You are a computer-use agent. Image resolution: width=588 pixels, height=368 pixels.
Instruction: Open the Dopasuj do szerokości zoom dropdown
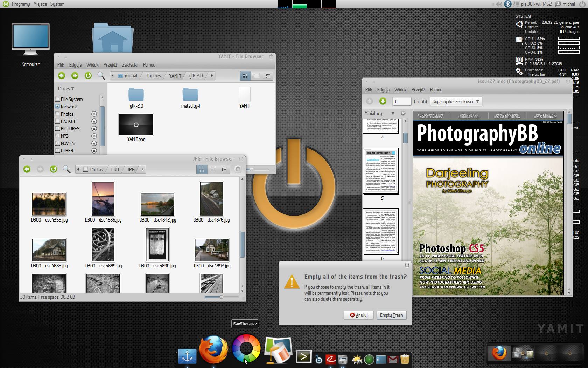pos(456,101)
